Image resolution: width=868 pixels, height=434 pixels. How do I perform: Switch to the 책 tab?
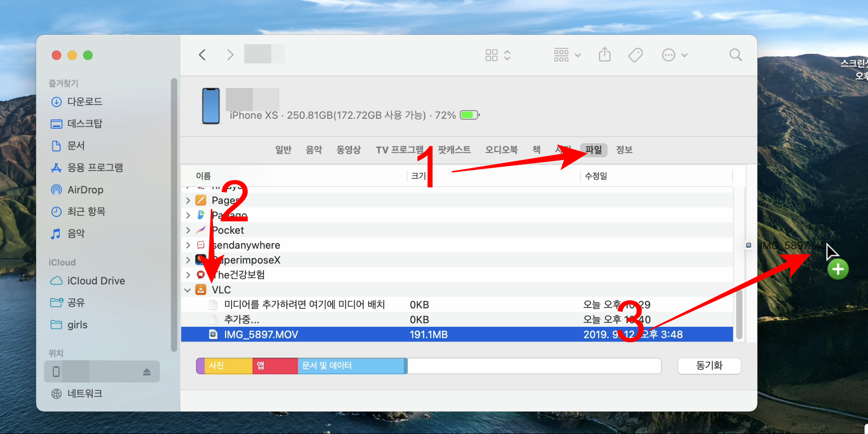[x=536, y=150]
